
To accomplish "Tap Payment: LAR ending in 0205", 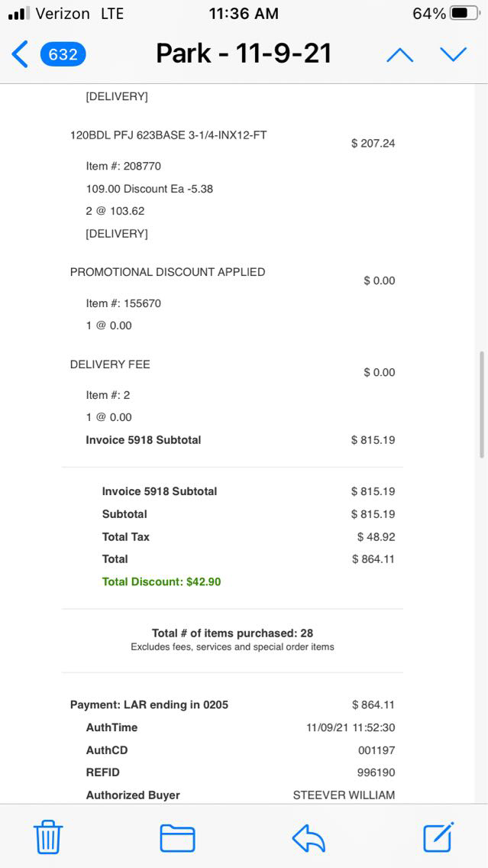I will (x=149, y=704).
